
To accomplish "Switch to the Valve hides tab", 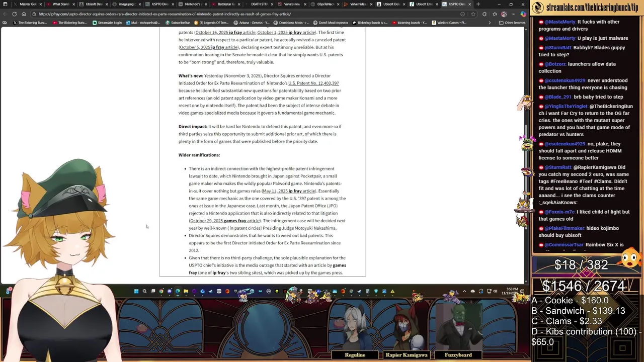I will click(x=358, y=4).
